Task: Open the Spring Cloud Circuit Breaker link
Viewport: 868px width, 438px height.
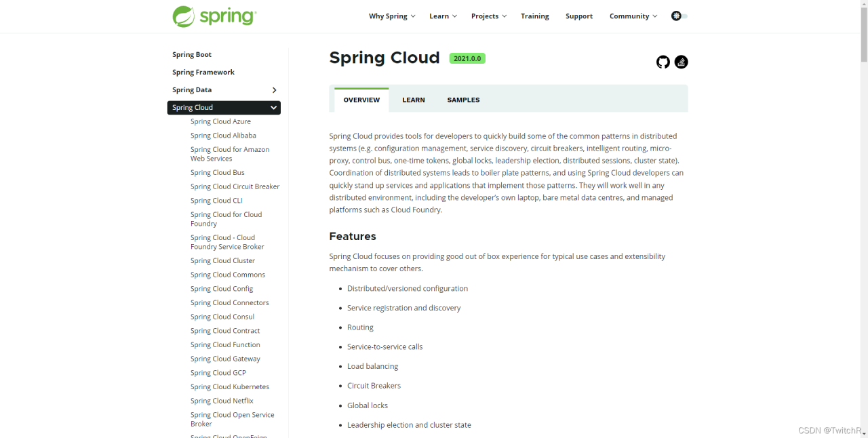Action: coord(235,186)
